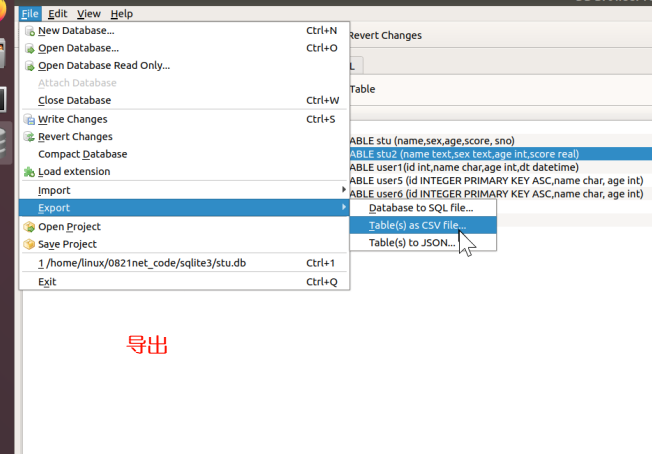Click the Import submenu arrow
This screenshot has height=454, width=652.
343,190
